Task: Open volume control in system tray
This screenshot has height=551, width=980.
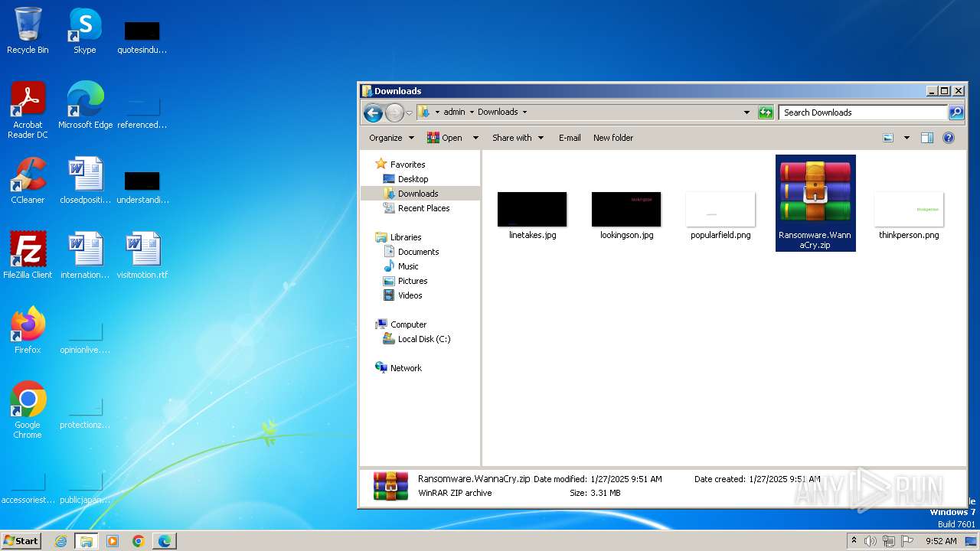Action: 871,541
